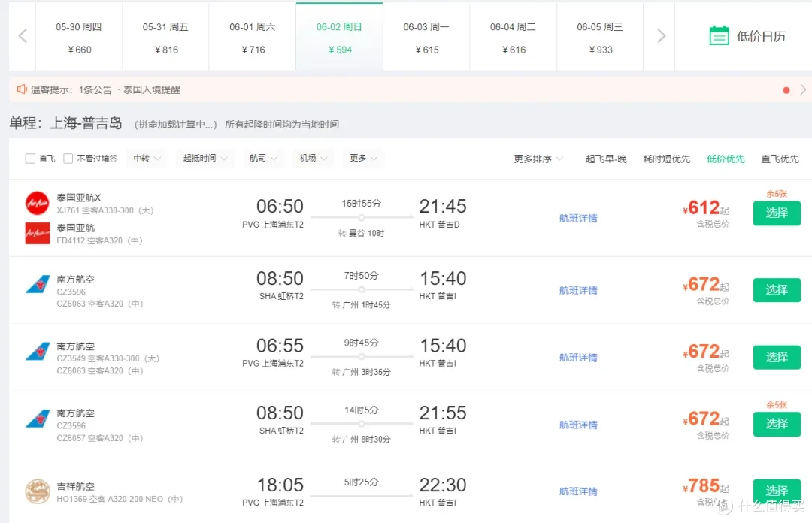Select the 06-03 周一 ¥615 date tab
The height and width of the screenshot is (523, 812).
pyautogui.click(x=426, y=36)
